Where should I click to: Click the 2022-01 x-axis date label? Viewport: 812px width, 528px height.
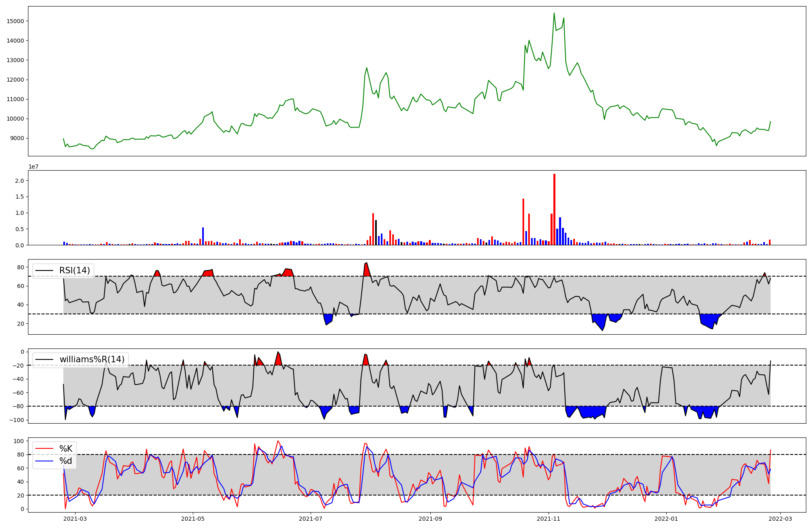[666, 518]
